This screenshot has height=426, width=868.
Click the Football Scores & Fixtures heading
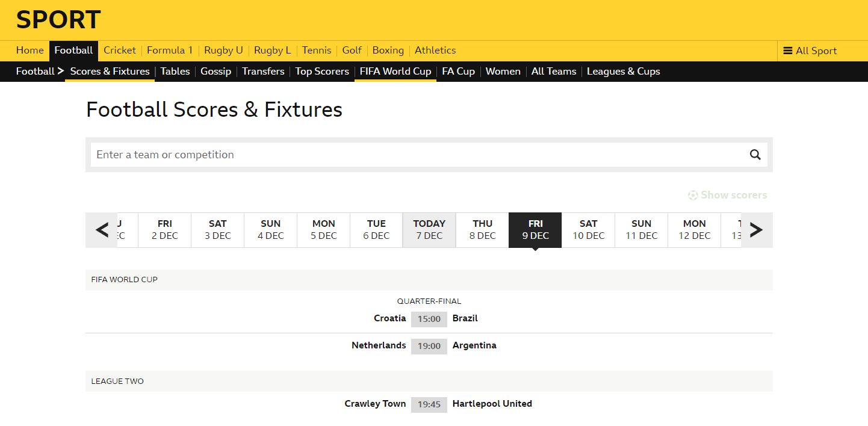coord(214,110)
